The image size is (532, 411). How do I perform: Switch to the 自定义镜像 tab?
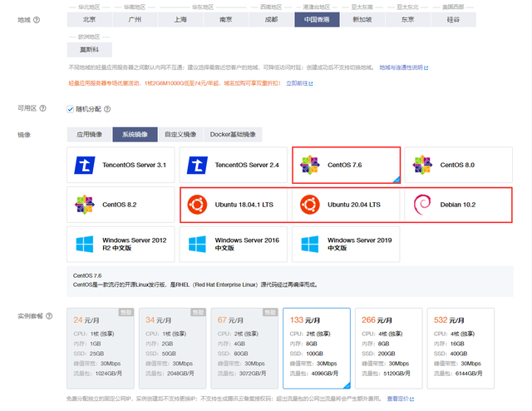pos(180,135)
